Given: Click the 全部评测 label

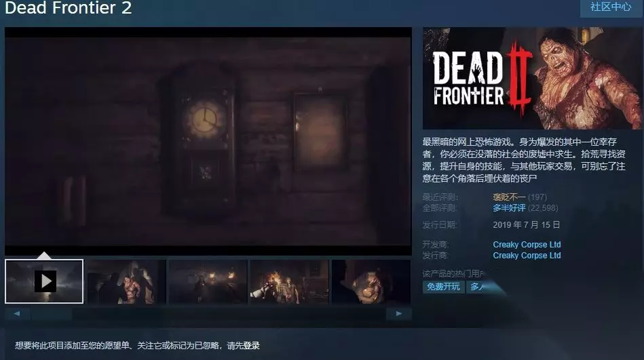Looking at the screenshot, I should pos(440,208).
